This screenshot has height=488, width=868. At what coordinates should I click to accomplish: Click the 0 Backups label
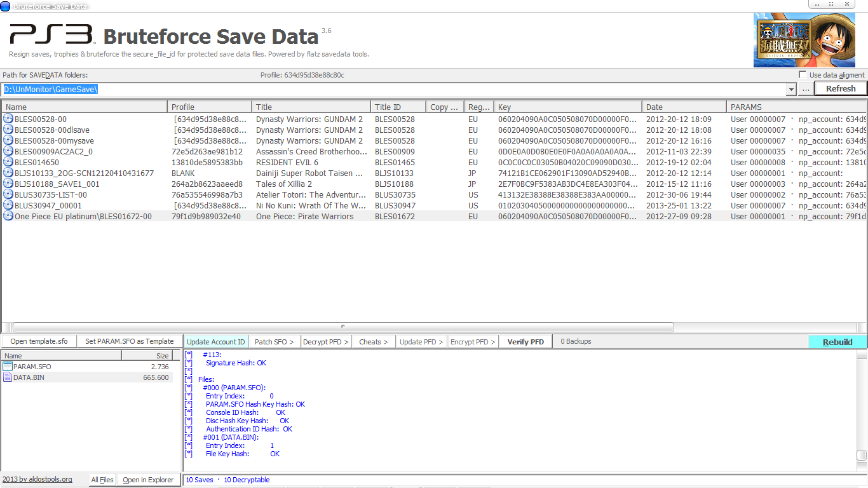pyautogui.click(x=576, y=342)
